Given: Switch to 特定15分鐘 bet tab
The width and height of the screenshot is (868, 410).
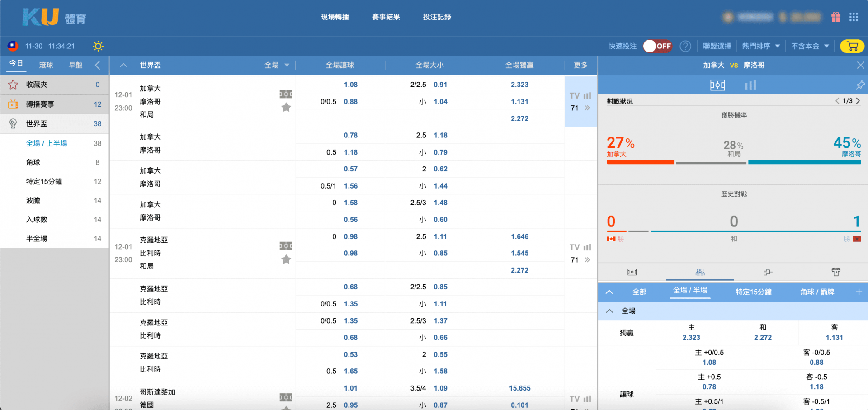Looking at the screenshot, I should (x=754, y=292).
